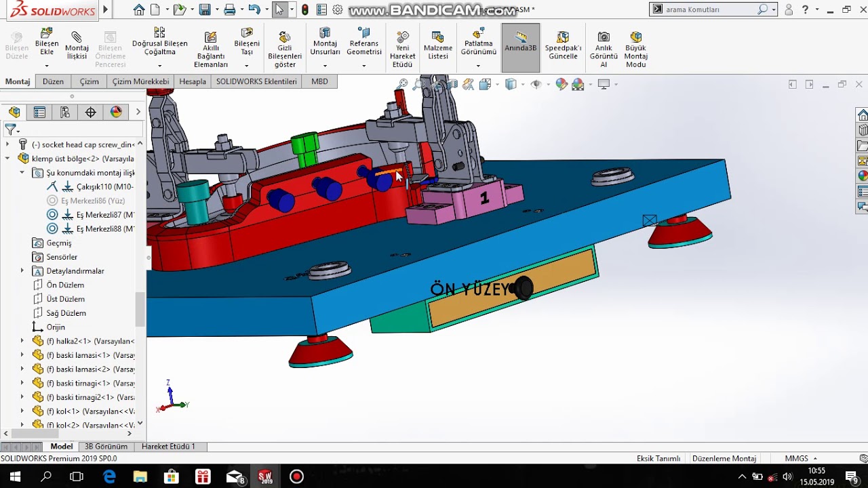Show more manager tabs with the chevron

(x=138, y=112)
